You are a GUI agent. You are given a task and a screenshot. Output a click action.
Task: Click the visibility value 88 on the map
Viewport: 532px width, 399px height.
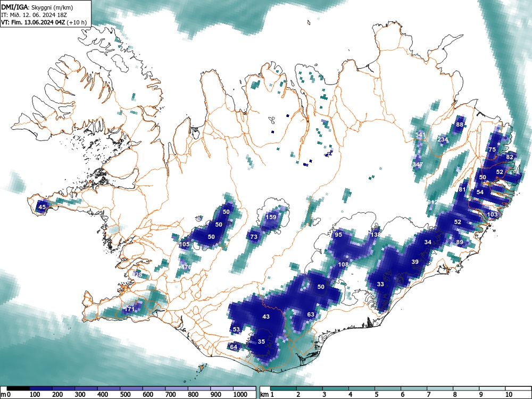pyautogui.click(x=460, y=125)
